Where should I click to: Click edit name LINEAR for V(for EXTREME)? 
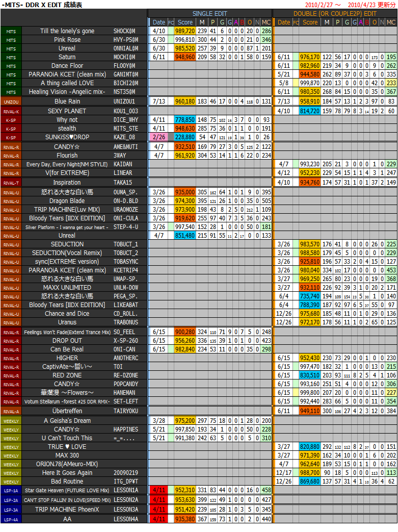[x=123, y=173]
